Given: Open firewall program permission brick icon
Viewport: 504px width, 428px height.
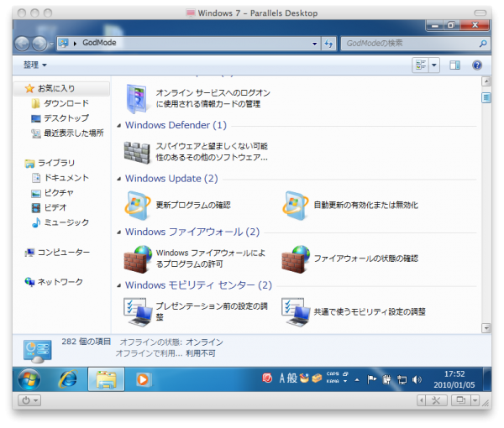Looking at the screenshot, I should pyautogui.click(x=138, y=259).
